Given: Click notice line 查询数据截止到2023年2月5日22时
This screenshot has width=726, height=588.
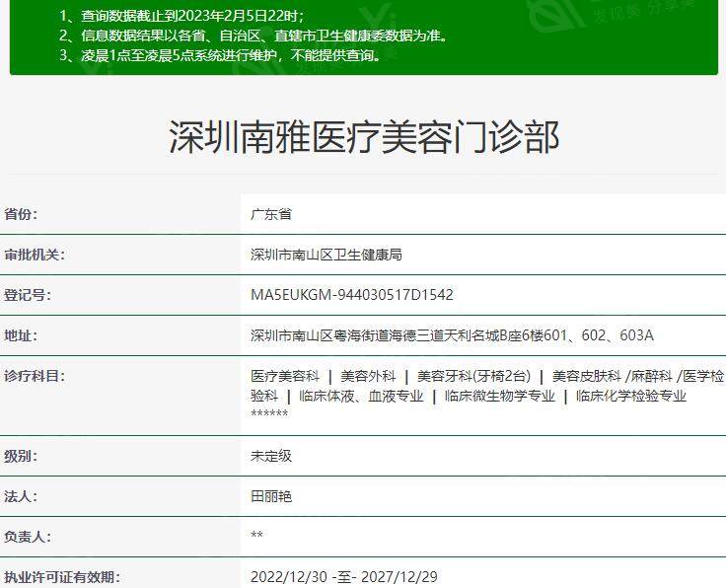Looking at the screenshot, I should 181,16.
